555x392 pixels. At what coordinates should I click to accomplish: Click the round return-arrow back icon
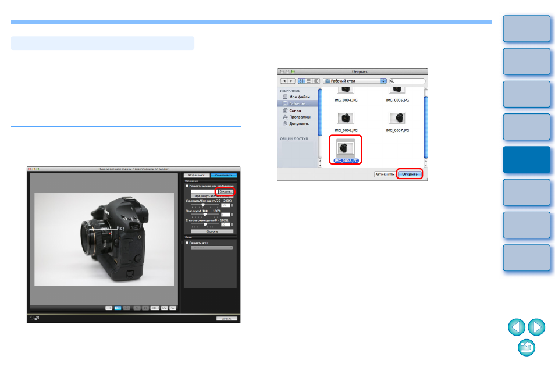[526, 347]
